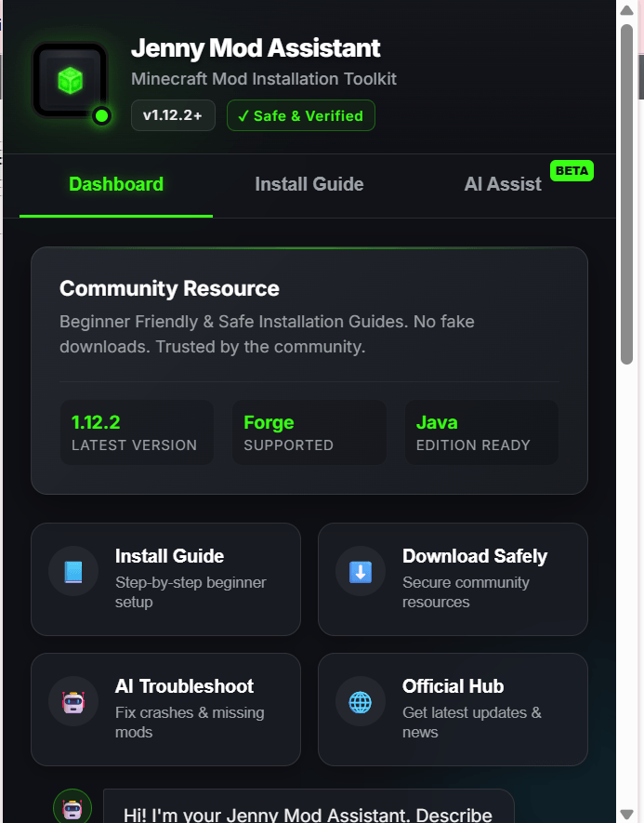Click the BETA badge
644x823 pixels.
pos(572,170)
